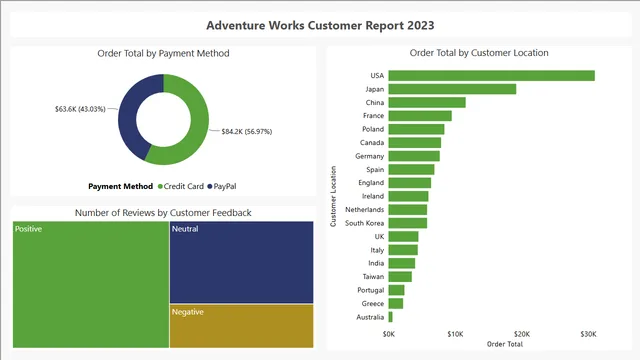Viewport: 640px width, 360px height.
Task: Click the South Korea order total bar
Action: [408, 223]
